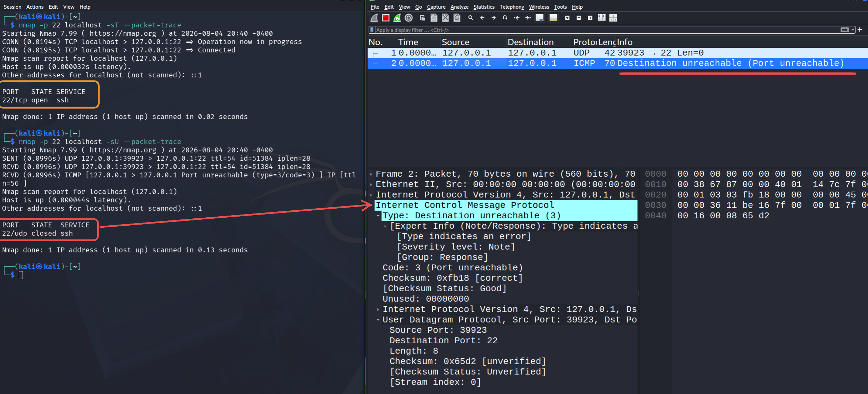
Task: Zoom in the Wireshark text
Action: click(567, 18)
